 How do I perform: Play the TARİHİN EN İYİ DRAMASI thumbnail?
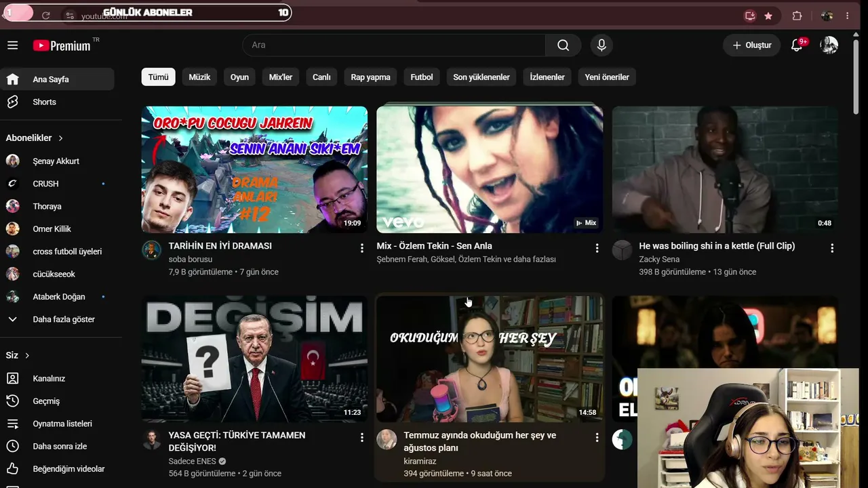(x=254, y=169)
